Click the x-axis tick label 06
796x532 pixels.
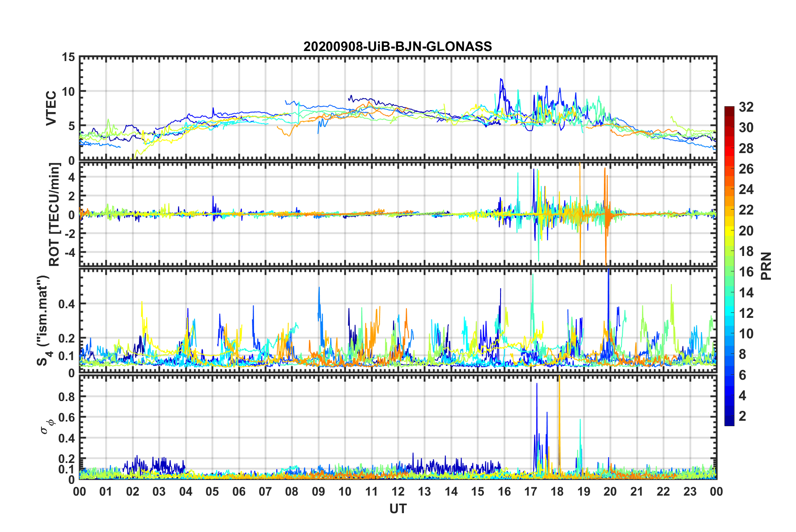[239, 491]
